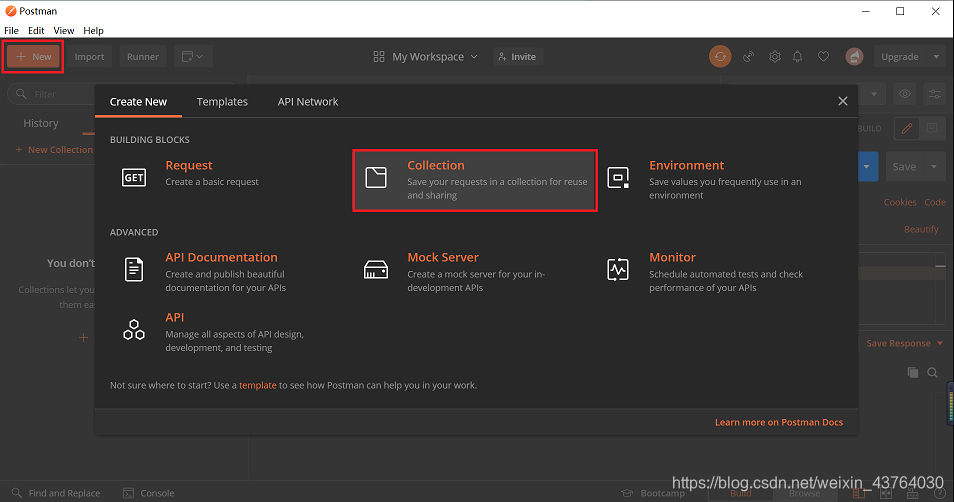This screenshot has height=502, width=954.
Task: Click the Code link
Action: [x=935, y=202]
